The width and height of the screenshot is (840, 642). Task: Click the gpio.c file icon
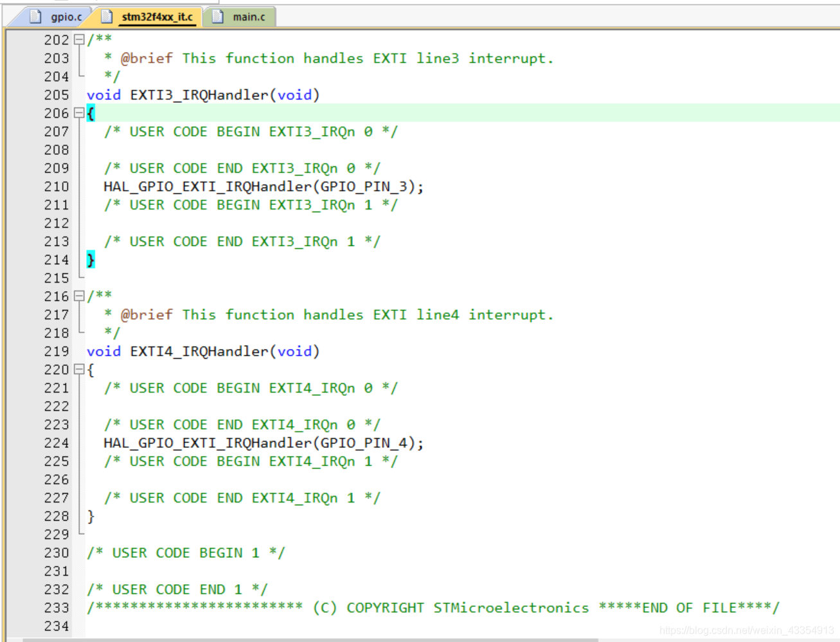[37, 17]
